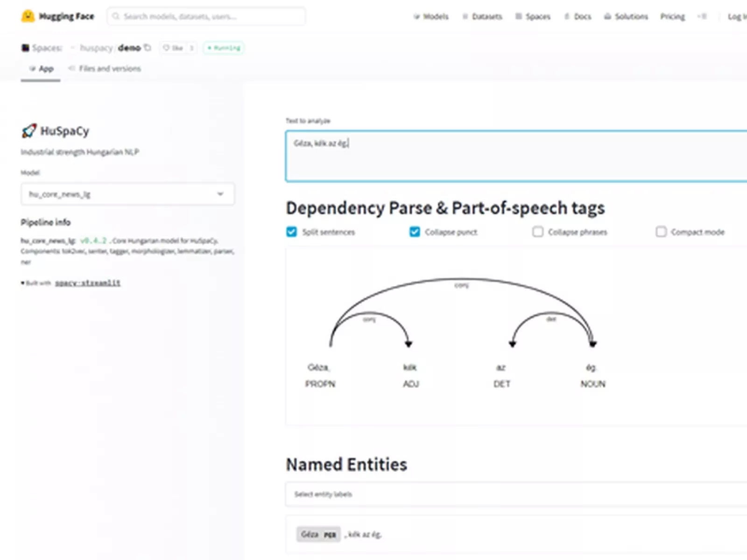
Task: Open the hu_core_news_lg model dropdown
Action: tap(127, 194)
